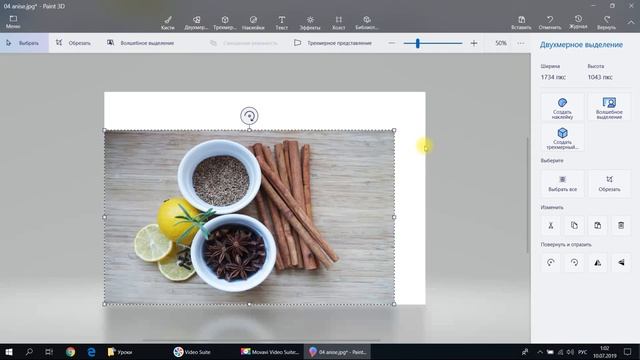
Task: Show hidden tray icons chevron
Action: pyautogui.click(x=540, y=352)
